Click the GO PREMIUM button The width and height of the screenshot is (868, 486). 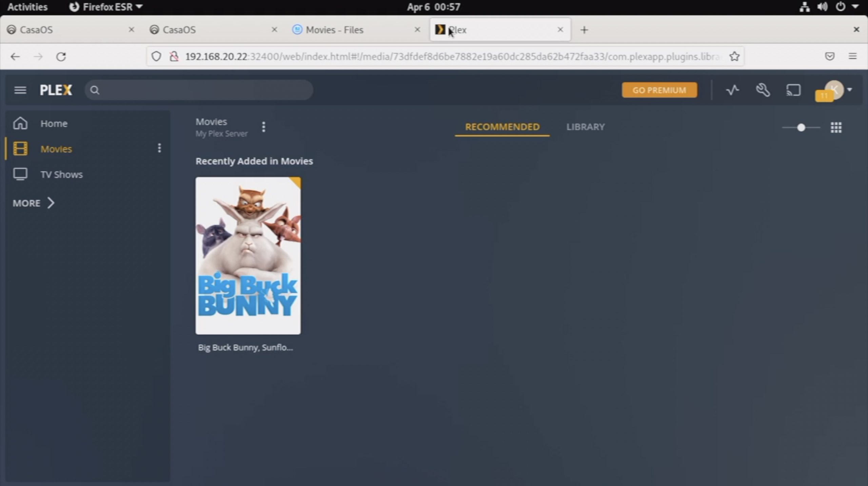[659, 90]
